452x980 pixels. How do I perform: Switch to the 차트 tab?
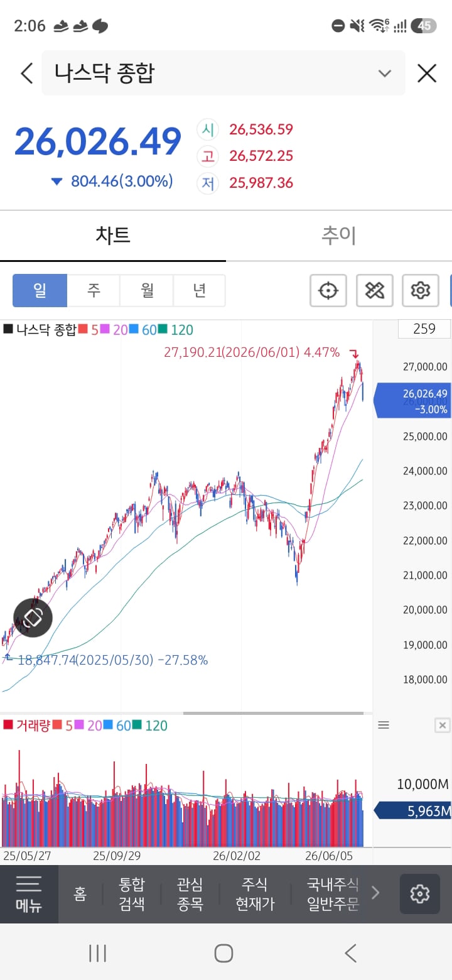click(113, 235)
